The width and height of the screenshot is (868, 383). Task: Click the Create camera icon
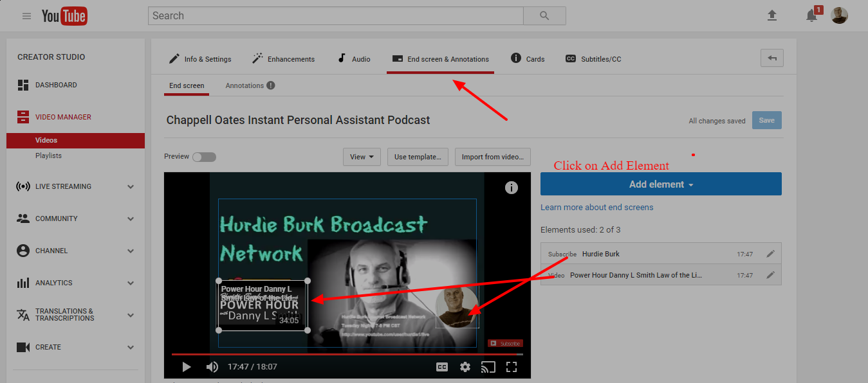pos(23,347)
